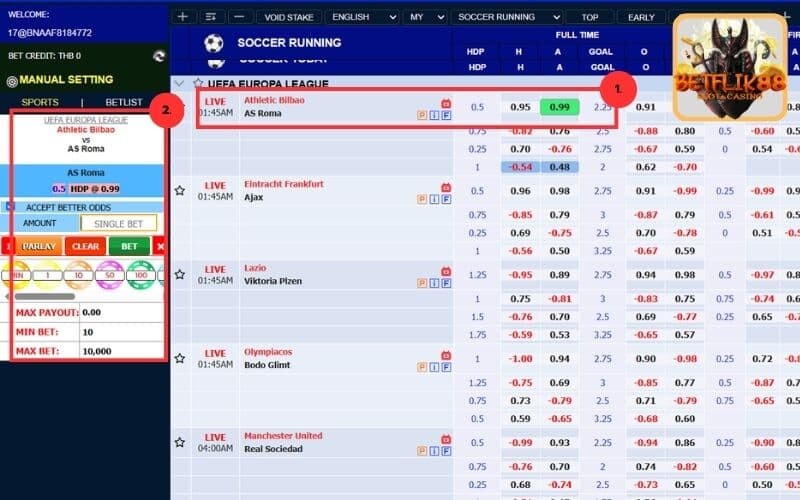Open live TV icon for Manchester United match
The image size is (800, 500).
coord(446,439)
